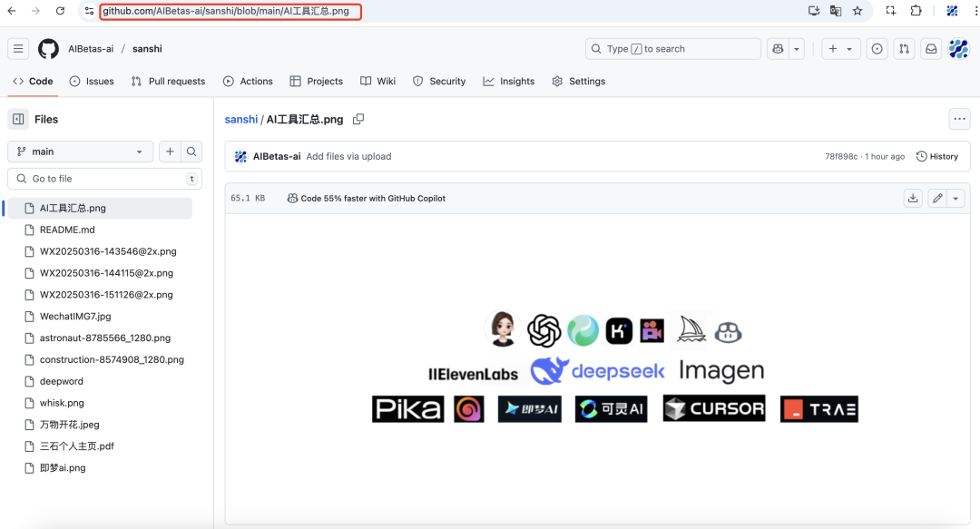Viewport: 980px width, 529px height.
Task: Expand Copilot dropdown arrow in header
Action: click(797, 49)
